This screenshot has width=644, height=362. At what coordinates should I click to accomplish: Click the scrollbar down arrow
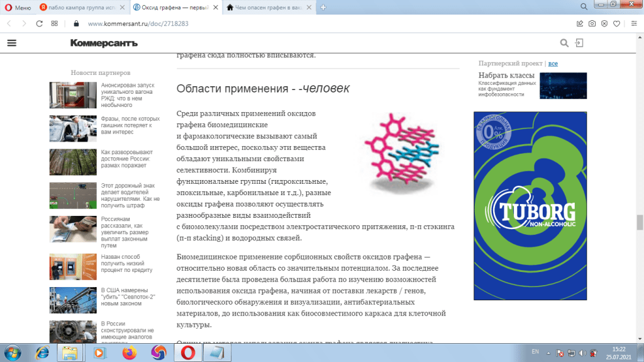[640, 339]
